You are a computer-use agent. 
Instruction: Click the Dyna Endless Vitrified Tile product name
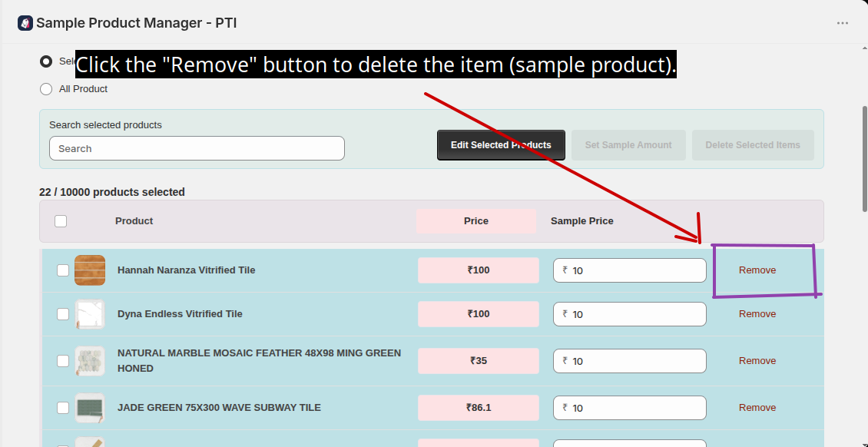coord(180,314)
